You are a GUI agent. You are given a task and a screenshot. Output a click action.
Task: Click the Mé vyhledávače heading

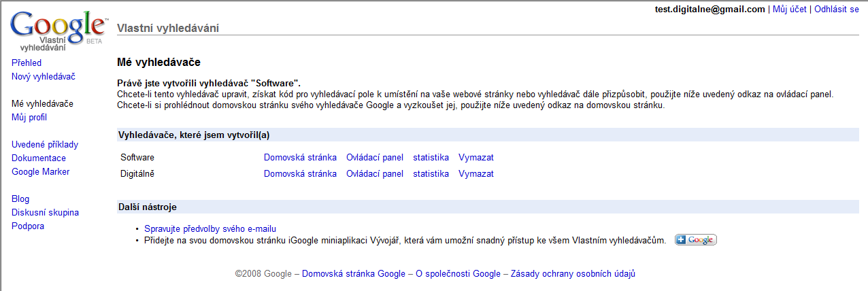pyautogui.click(x=158, y=63)
